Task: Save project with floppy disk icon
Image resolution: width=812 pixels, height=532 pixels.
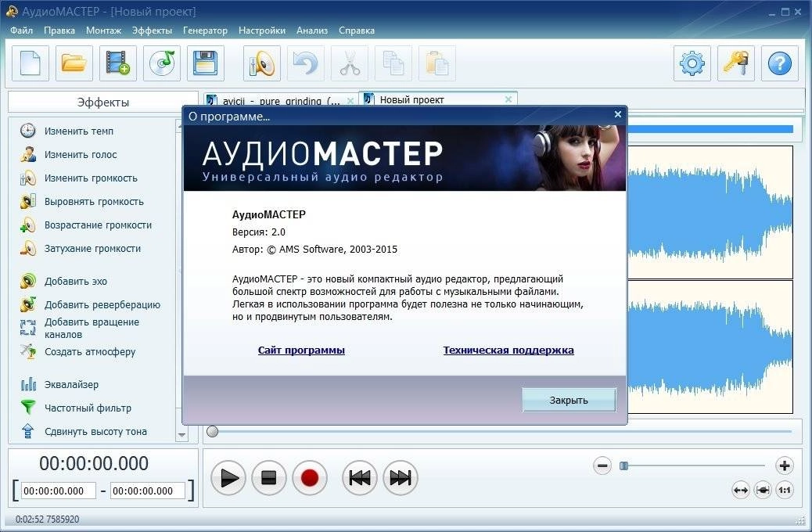Action: pyautogui.click(x=206, y=63)
